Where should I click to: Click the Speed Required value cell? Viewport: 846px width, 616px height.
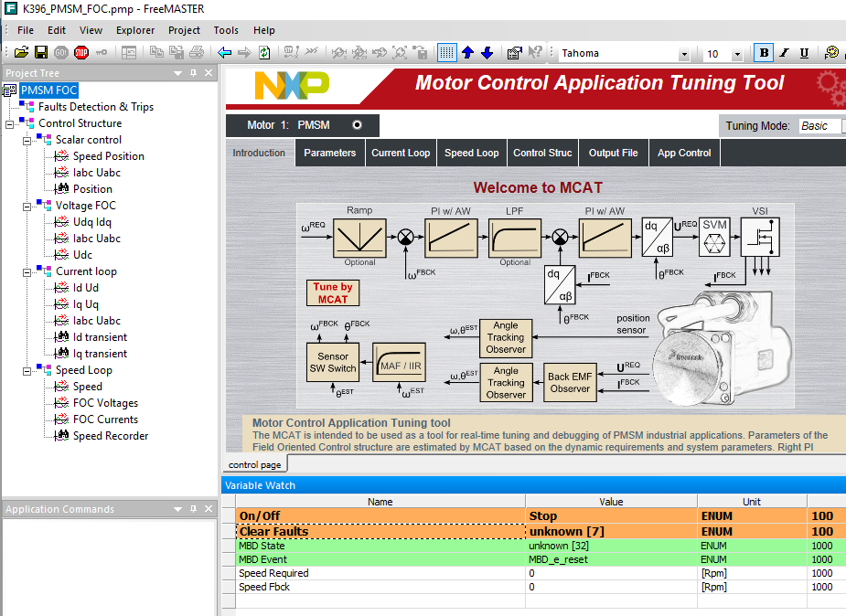tap(611, 573)
